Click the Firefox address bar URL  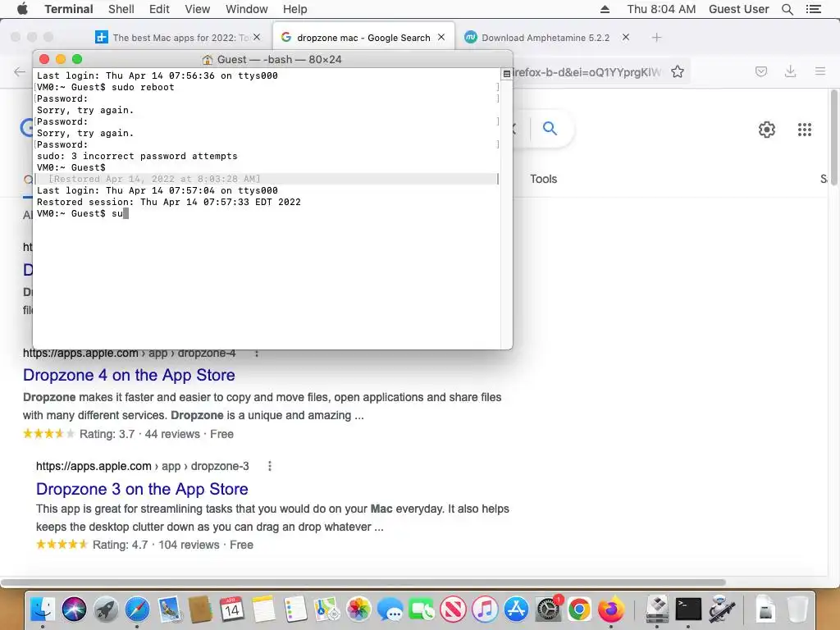point(587,72)
